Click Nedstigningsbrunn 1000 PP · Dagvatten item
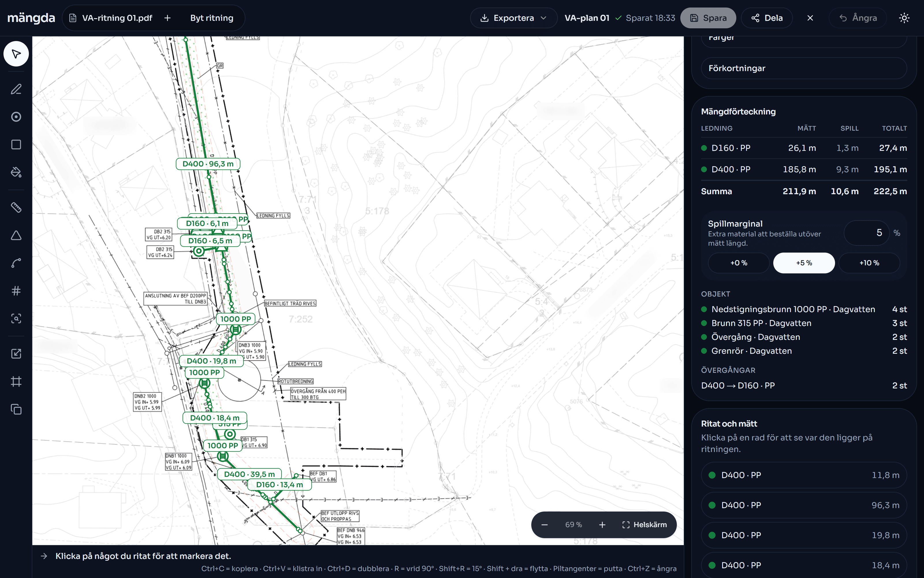This screenshot has height=578, width=924. 804,309
